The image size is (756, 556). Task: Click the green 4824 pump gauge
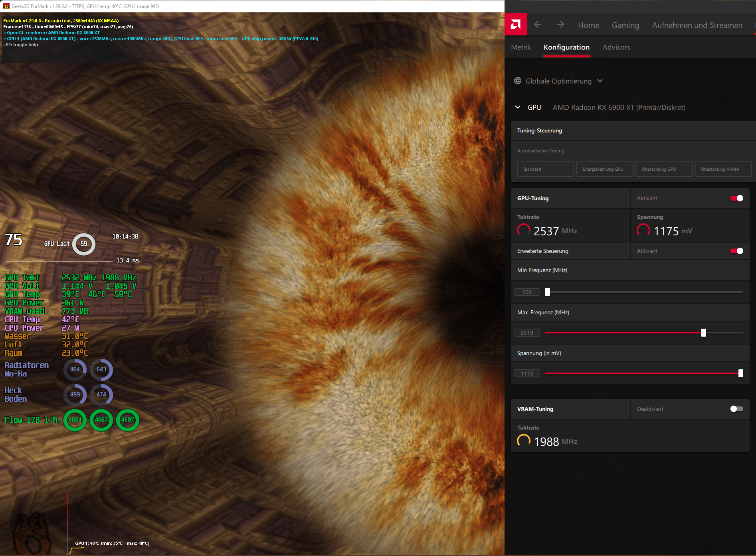click(75, 420)
